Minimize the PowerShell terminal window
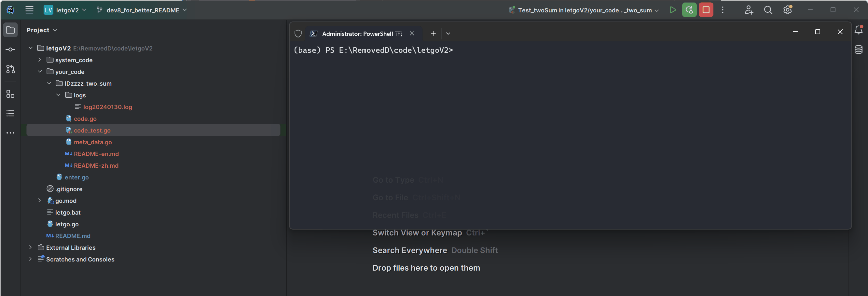 tap(795, 32)
